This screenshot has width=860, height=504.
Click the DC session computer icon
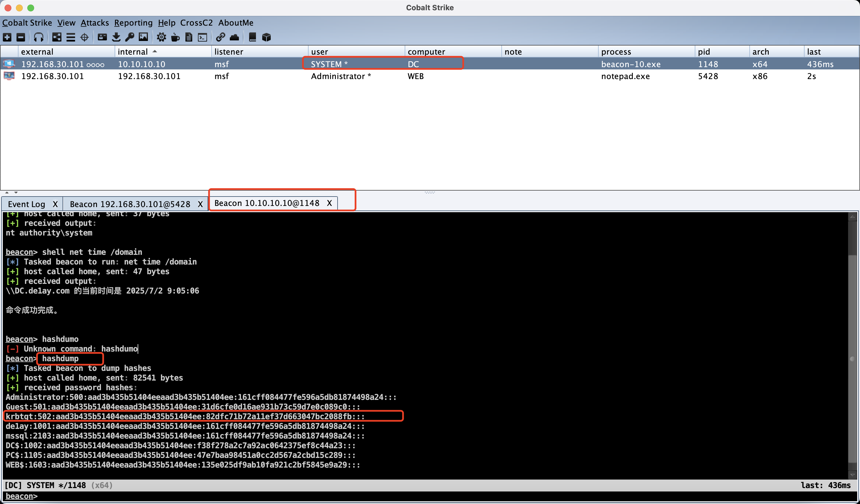pyautogui.click(x=9, y=64)
